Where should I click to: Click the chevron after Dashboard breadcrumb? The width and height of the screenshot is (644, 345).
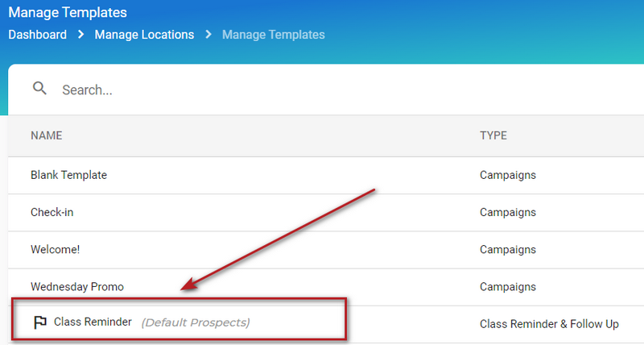point(81,35)
